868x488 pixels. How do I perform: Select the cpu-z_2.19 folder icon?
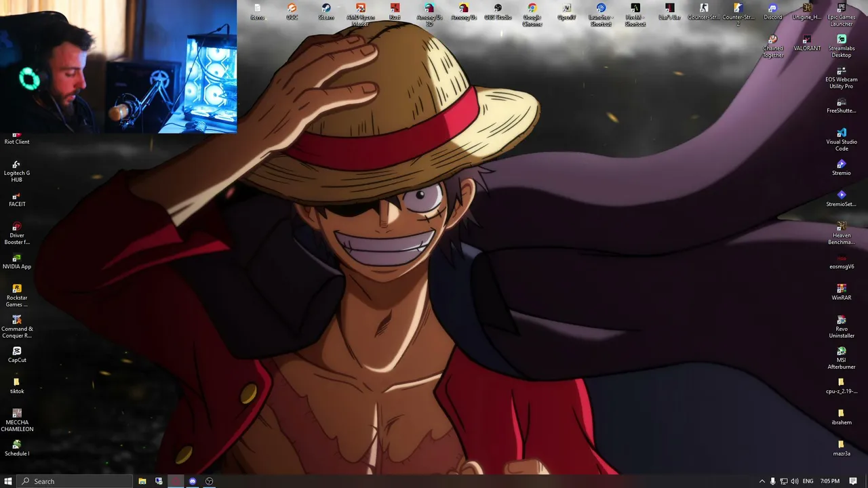(842, 386)
